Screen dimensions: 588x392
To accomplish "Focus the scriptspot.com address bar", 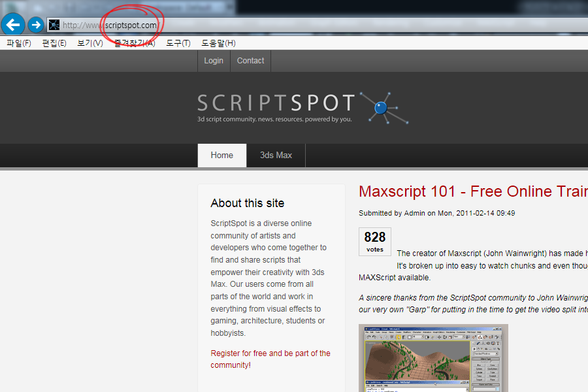I will click(318, 25).
